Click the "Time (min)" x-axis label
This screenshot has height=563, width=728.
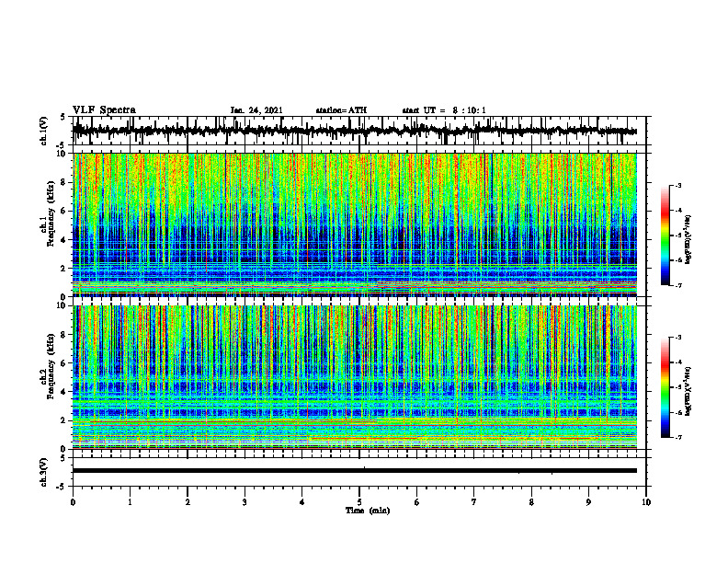point(368,511)
